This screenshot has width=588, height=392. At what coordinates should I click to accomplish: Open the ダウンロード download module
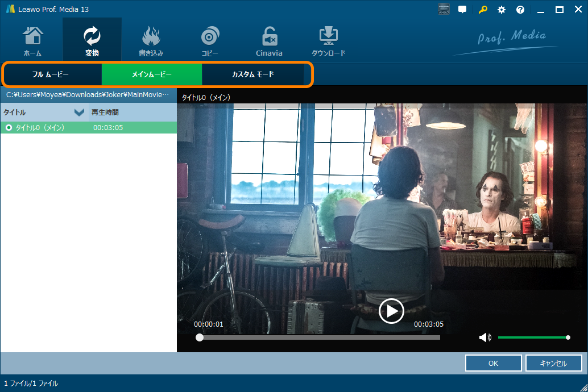pyautogui.click(x=329, y=41)
